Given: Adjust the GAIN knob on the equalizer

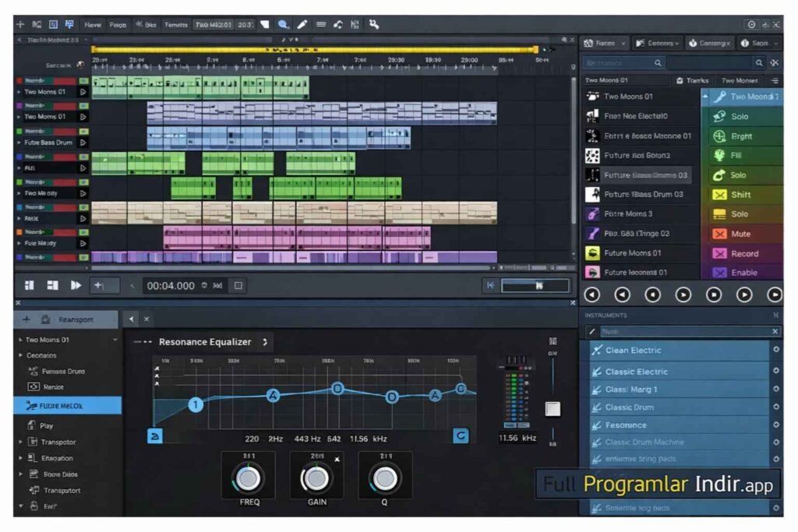Looking at the screenshot, I should coord(316,476).
